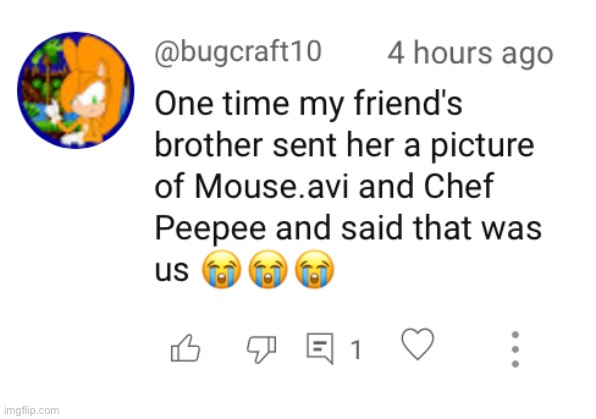Click the imgflip.com watermark

click(x=32, y=411)
